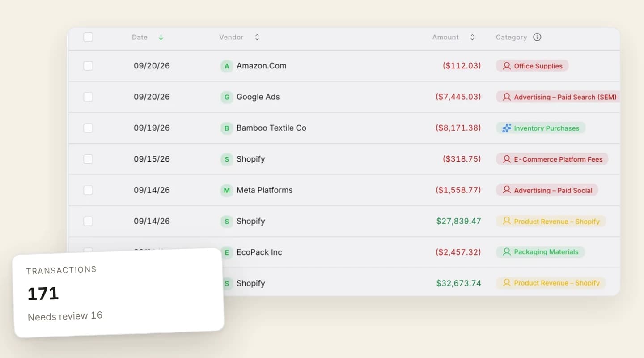Open the Packaging Materials category tag

pos(540,252)
